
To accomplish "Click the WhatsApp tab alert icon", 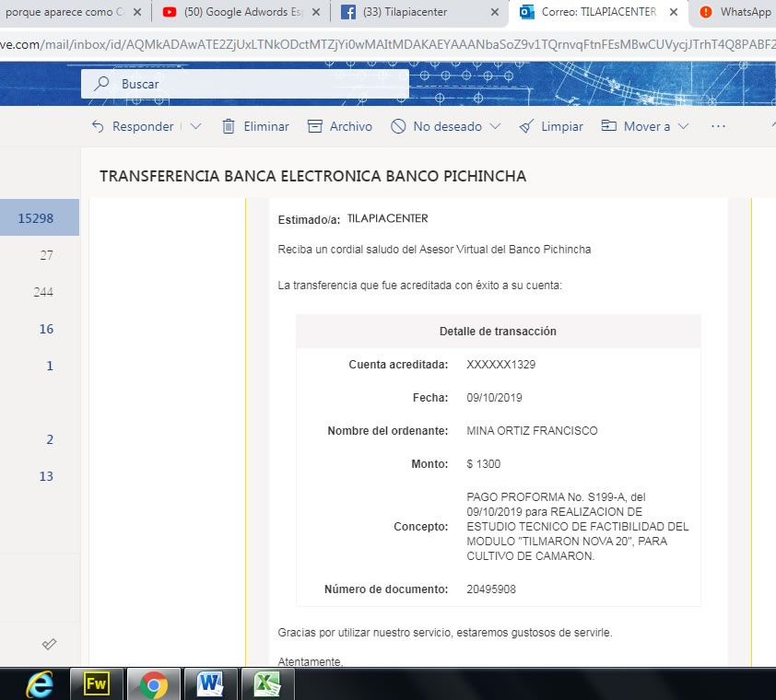I will [706, 12].
